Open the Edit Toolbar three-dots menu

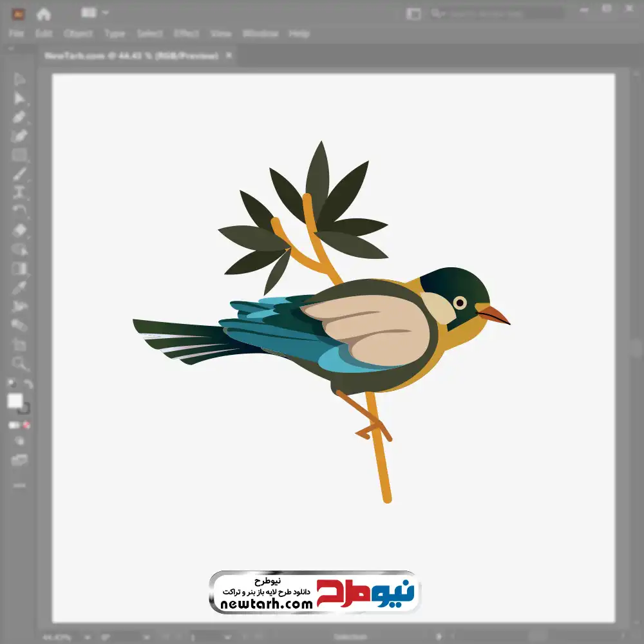pos(19,485)
